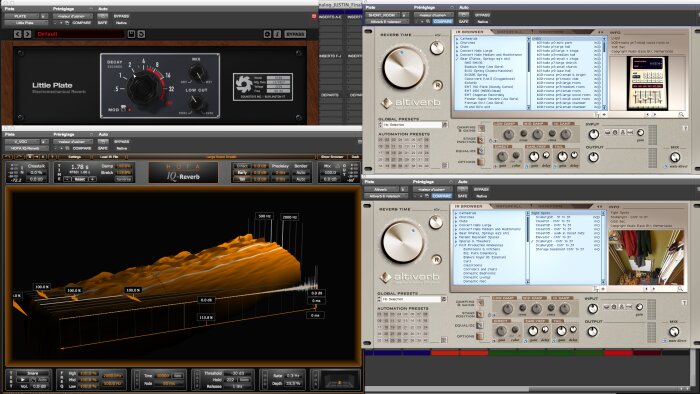Viewport: 700px width, 394px height.
Task: Click the Direct button in HOFA IQ-Reverb
Action: (x=242, y=166)
